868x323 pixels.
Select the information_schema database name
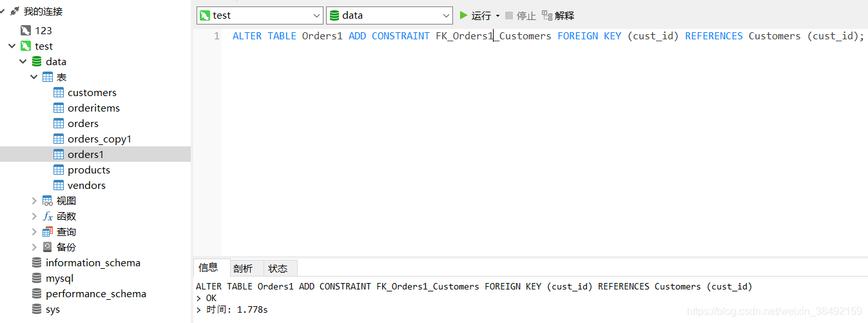pyautogui.click(x=93, y=262)
